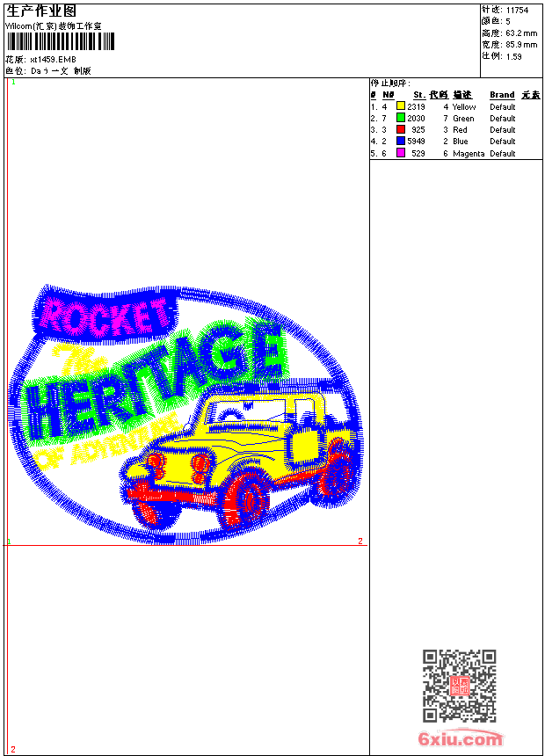Click the 'Magenta' description text

(469, 154)
